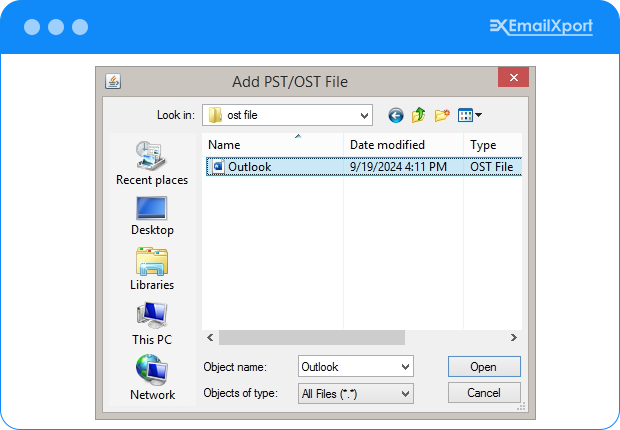Go up one folder level icon

click(418, 115)
